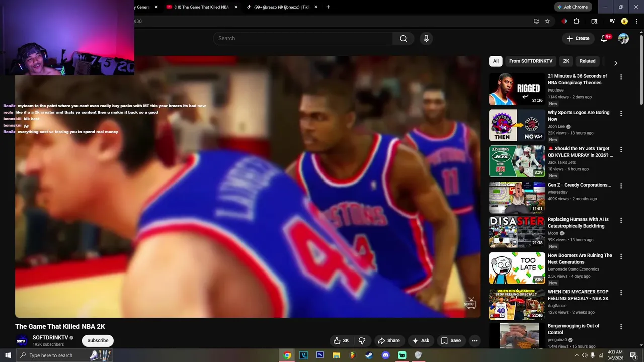Click the tab search icon in Chrome toolbar
Image resolution: width=644 pixels, height=362 pixels.
coord(594,21)
